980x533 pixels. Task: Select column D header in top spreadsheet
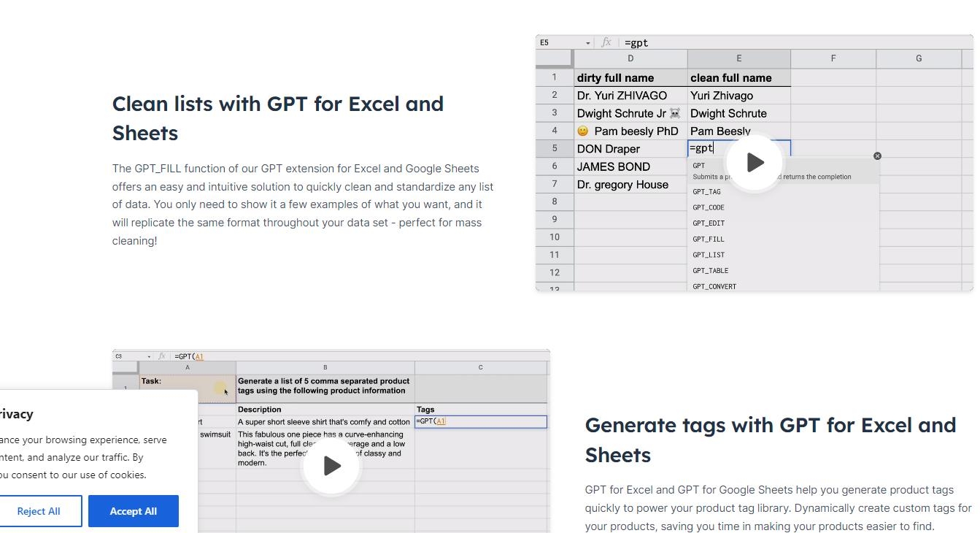click(x=630, y=58)
